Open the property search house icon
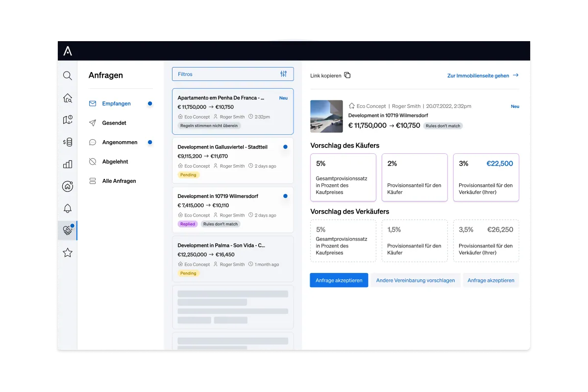Viewport: 588px width, 392px height. tap(68, 98)
